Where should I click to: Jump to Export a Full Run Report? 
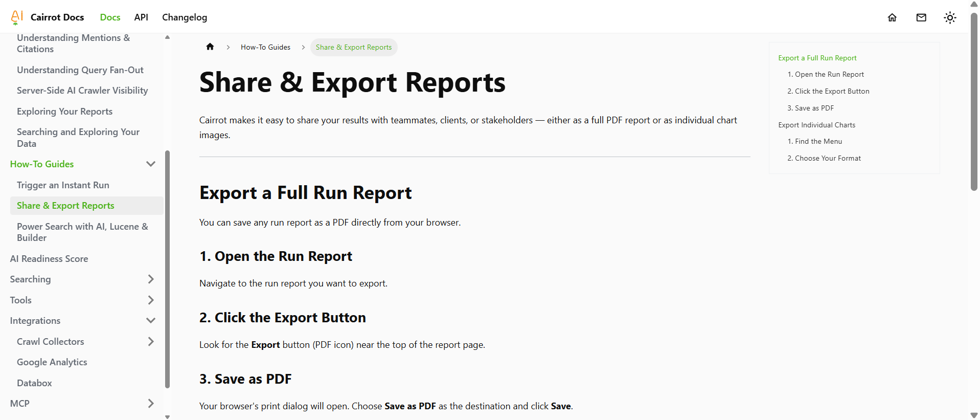coord(817,58)
